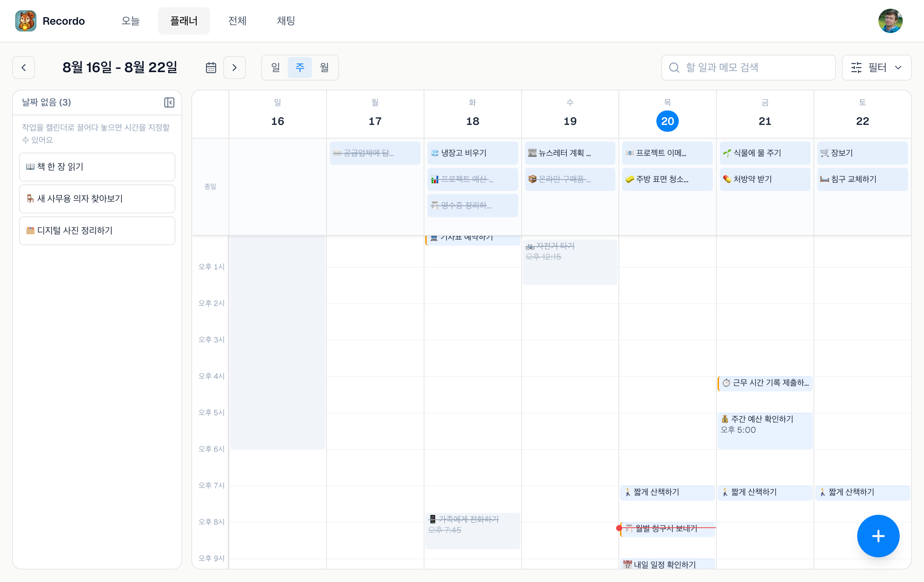Open the 처방약 받기 task
Viewport: 924px width, 582px height.
765,179
